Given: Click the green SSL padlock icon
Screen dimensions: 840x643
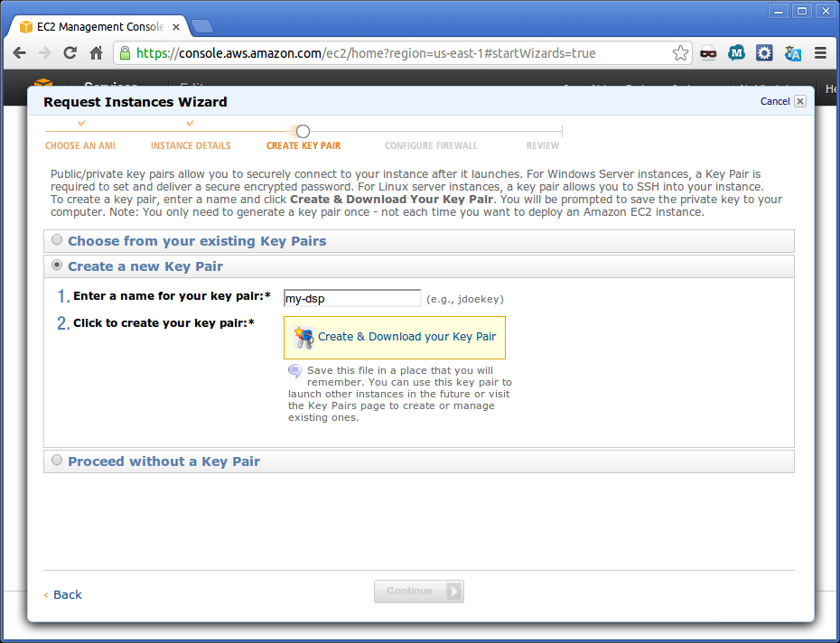Looking at the screenshot, I should tap(125, 53).
